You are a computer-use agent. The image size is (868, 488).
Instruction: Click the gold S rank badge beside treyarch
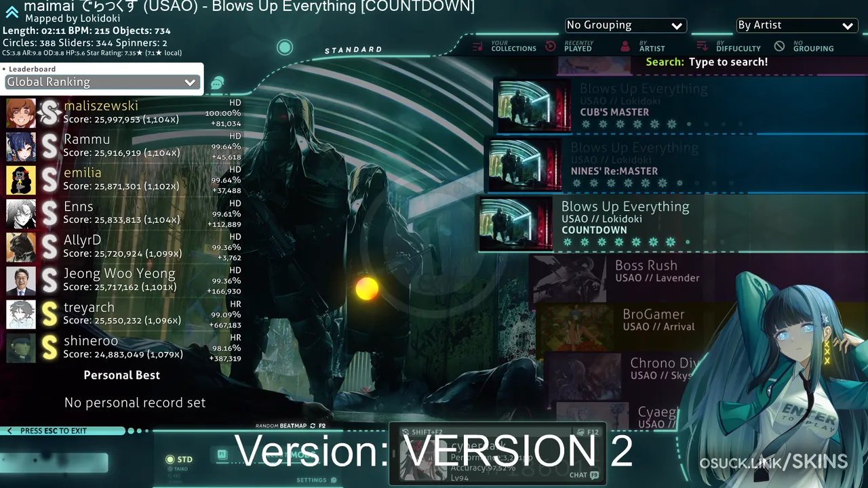click(50, 314)
